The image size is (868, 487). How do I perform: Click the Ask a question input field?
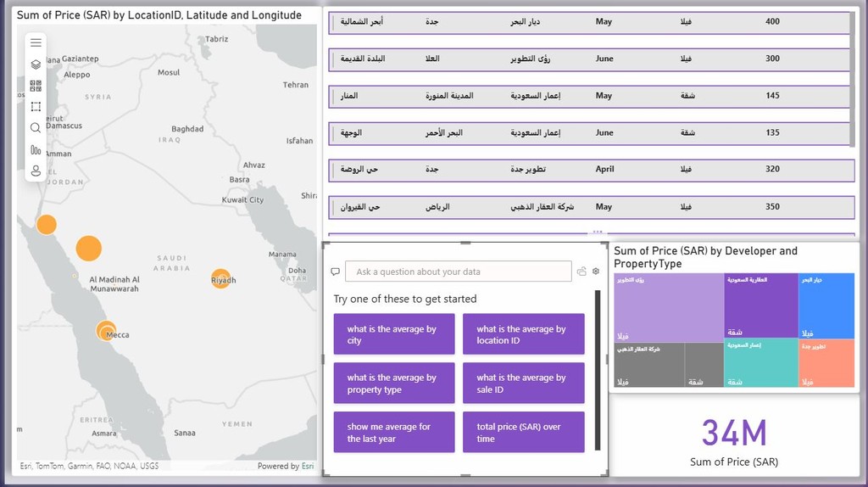tap(459, 271)
